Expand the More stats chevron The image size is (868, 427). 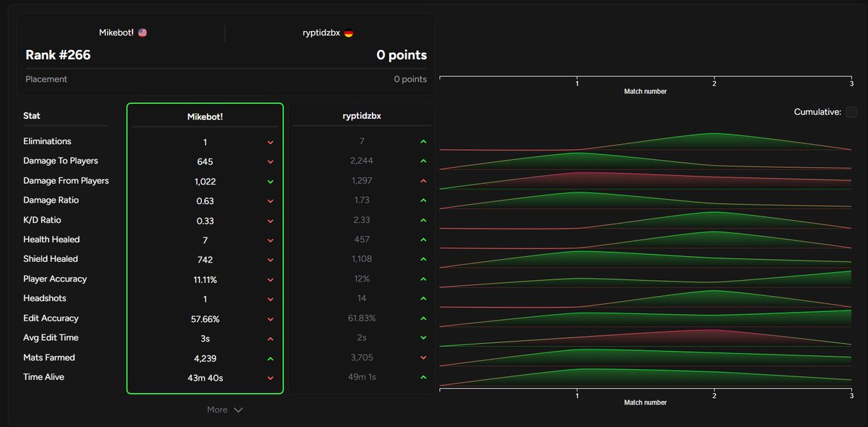[x=239, y=410]
